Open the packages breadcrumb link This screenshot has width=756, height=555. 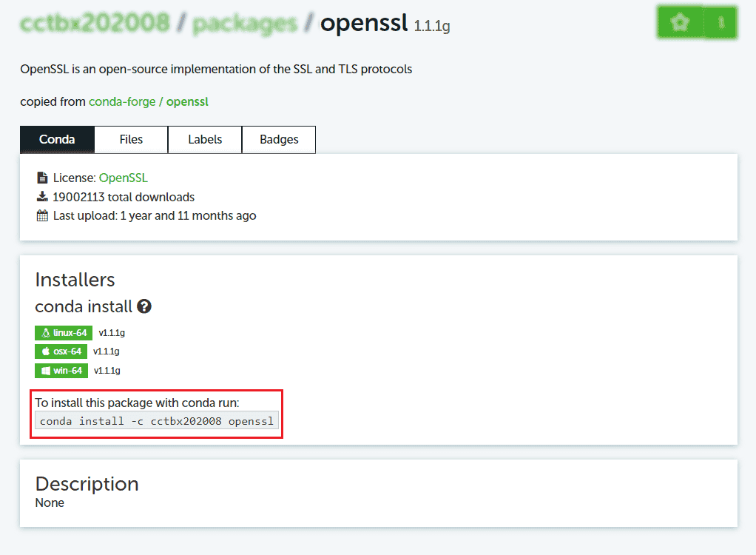point(244,23)
